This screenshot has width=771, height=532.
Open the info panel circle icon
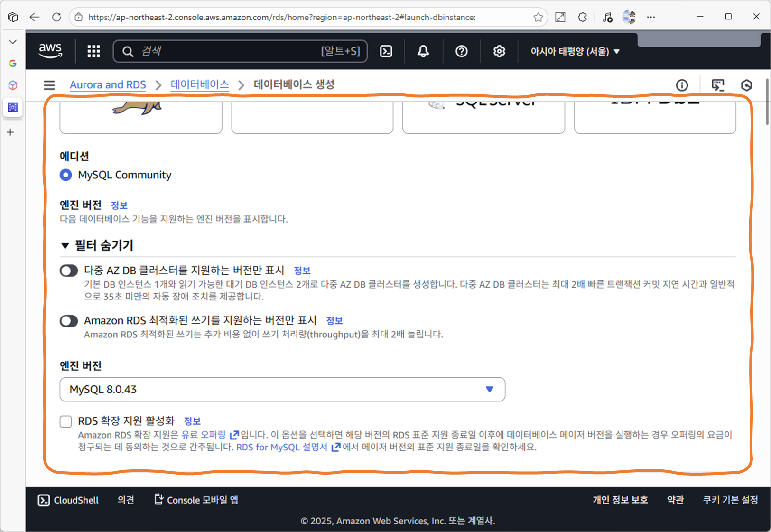click(682, 85)
